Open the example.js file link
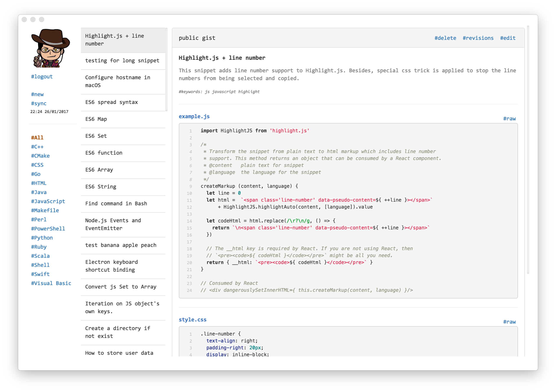Viewport: 556px width, 392px height. [x=194, y=116]
